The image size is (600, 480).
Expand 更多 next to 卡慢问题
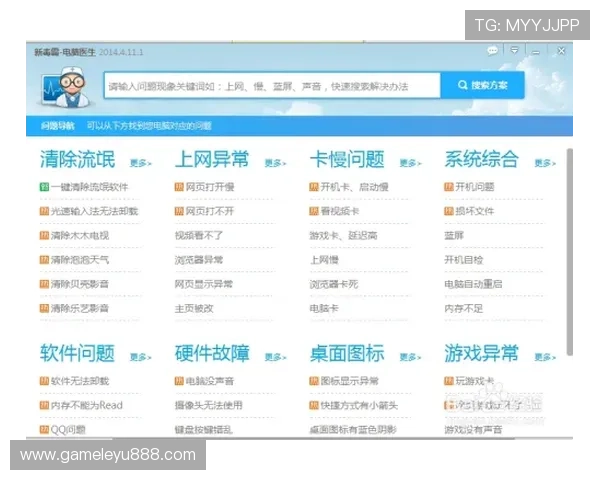(410, 163)
